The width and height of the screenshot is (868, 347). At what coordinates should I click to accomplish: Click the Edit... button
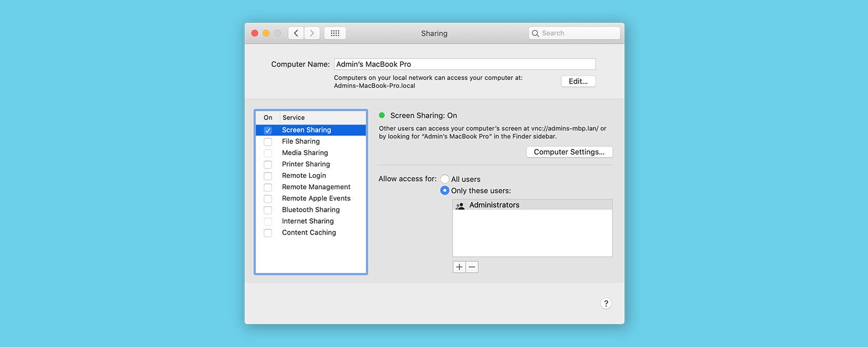[578, 81]
